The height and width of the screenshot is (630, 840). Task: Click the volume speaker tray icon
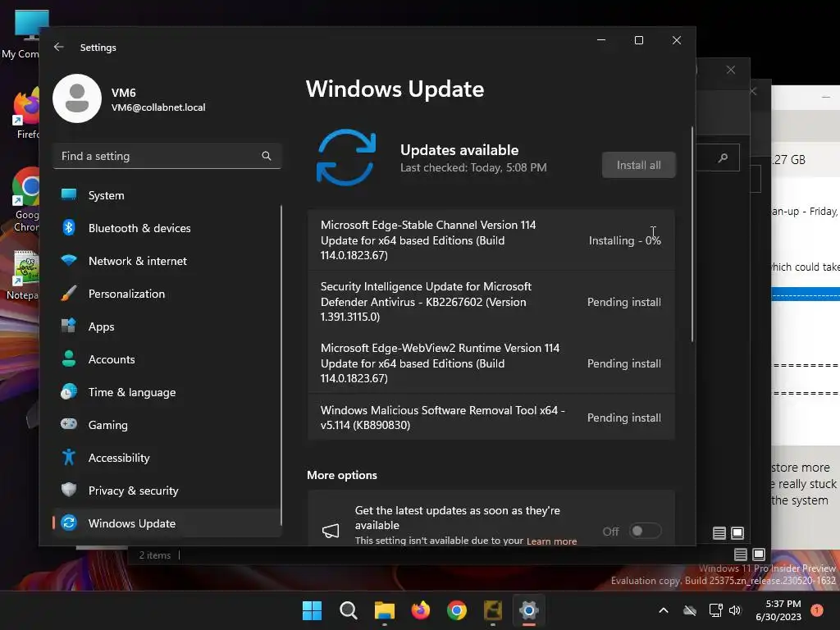735,610
